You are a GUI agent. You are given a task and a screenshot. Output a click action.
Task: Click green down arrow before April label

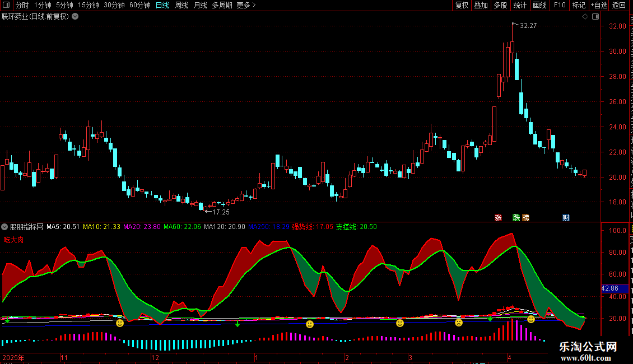coord(490,319)
